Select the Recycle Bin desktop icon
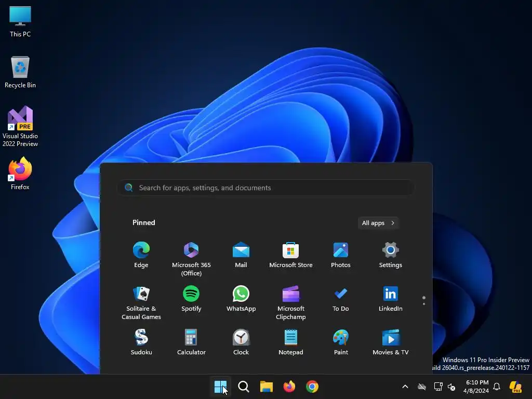The height and width of the screenshot is (399, 532). coord(20,72)
